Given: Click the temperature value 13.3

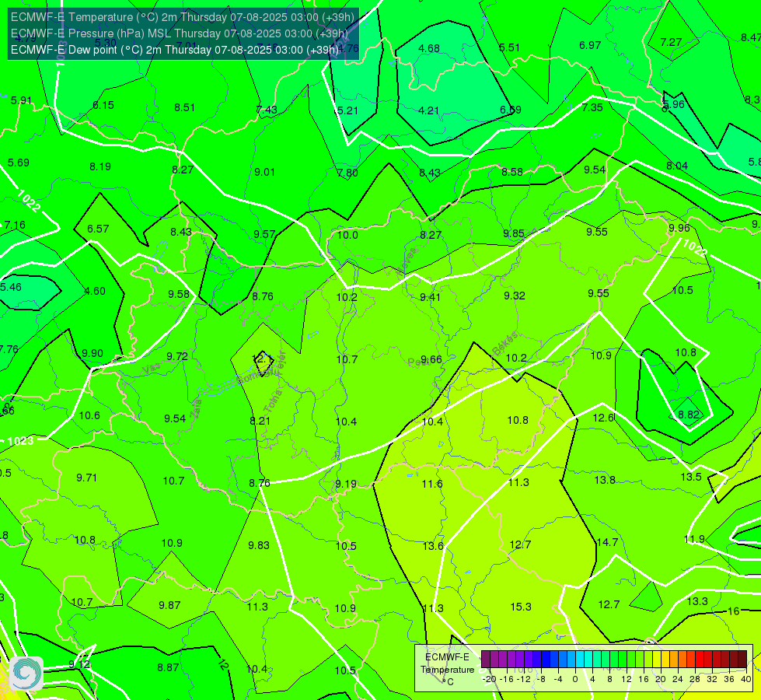Looking at the screenshot, I should (697, 601).
